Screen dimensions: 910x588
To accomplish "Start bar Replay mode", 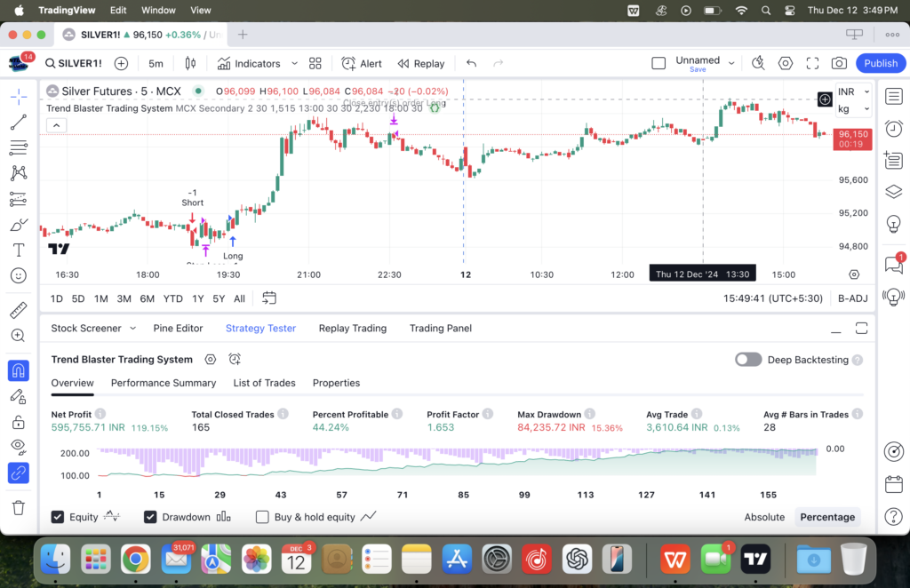I will 420,63.
